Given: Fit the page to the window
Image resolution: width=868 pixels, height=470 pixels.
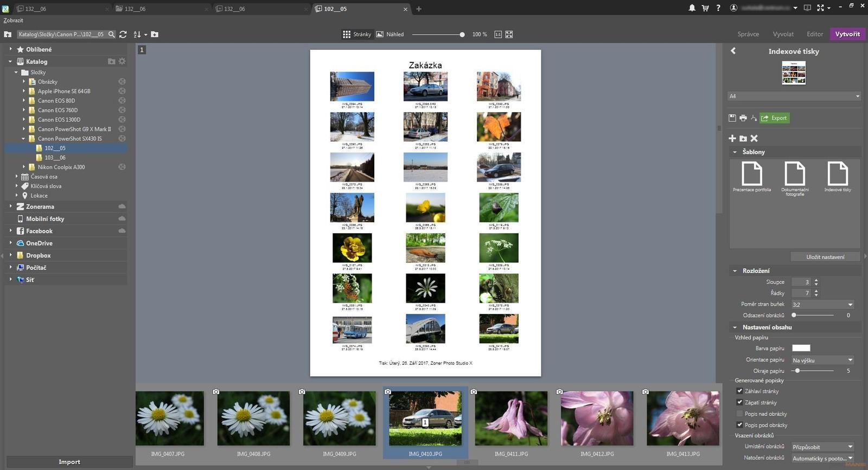Looking at the screenshot, I should (509, 34).
